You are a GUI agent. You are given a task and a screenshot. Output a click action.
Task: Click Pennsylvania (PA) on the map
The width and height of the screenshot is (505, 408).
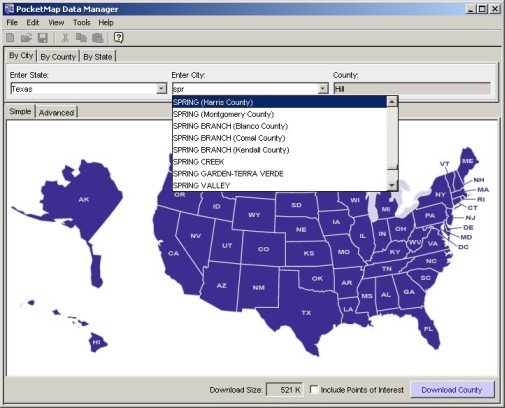click(430, 216)
